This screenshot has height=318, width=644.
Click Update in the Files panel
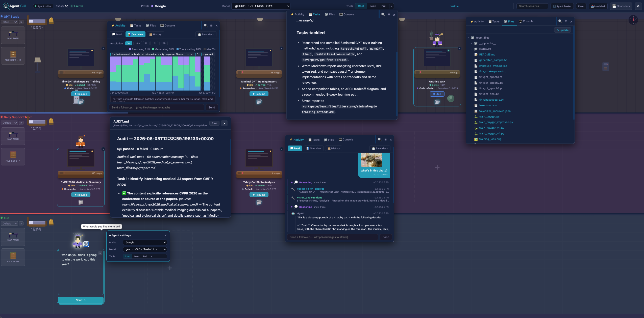[562, 30]
